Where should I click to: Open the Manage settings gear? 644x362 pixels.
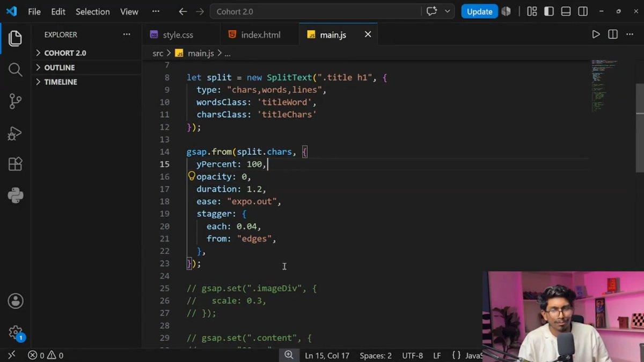click(x=15, y=332)
